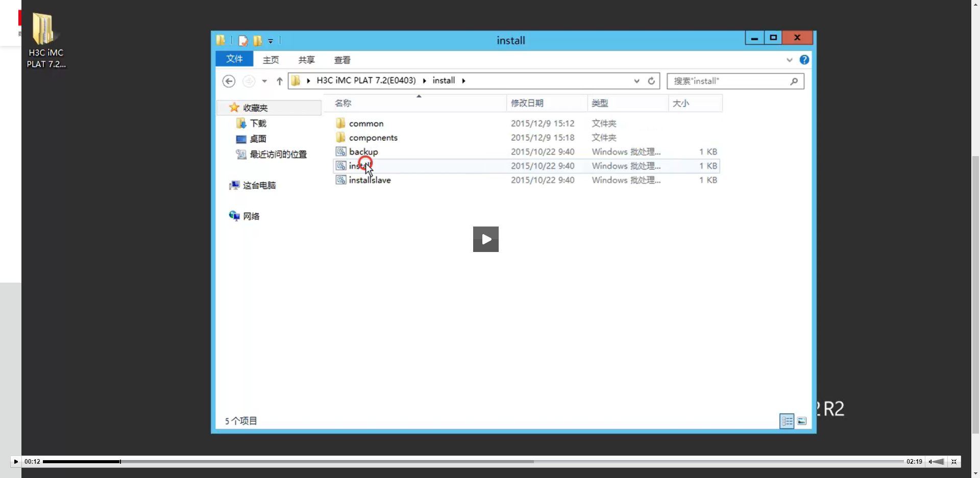
Task: Refresh the install folder view
Action: pos(651,81)
